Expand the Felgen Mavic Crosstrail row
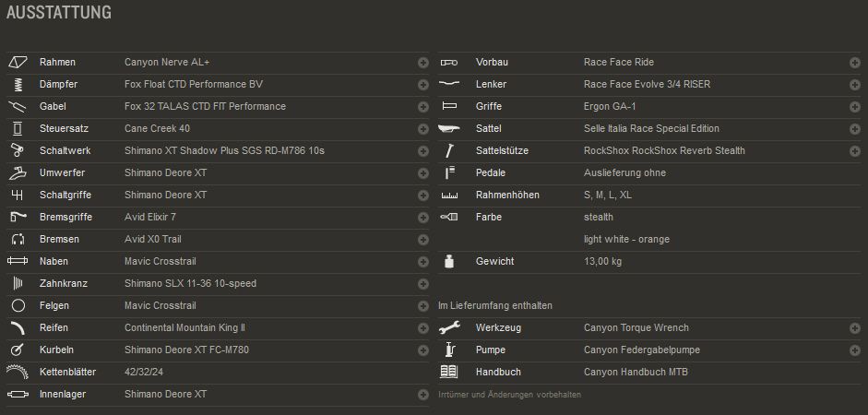 (422, 306)
